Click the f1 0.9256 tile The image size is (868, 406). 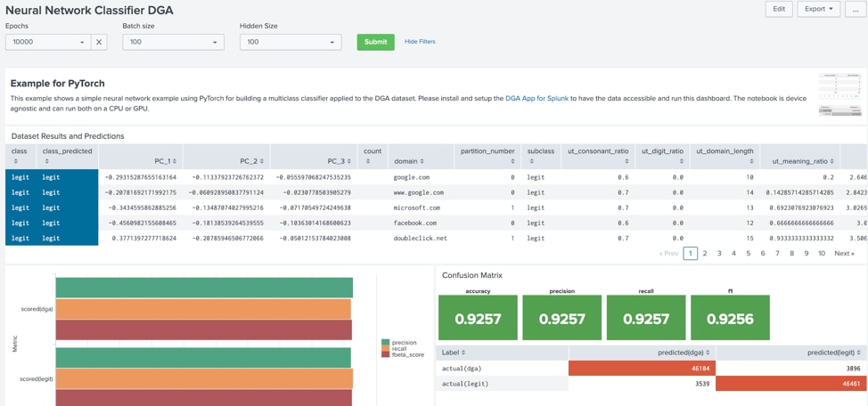(x=730, y=318)
